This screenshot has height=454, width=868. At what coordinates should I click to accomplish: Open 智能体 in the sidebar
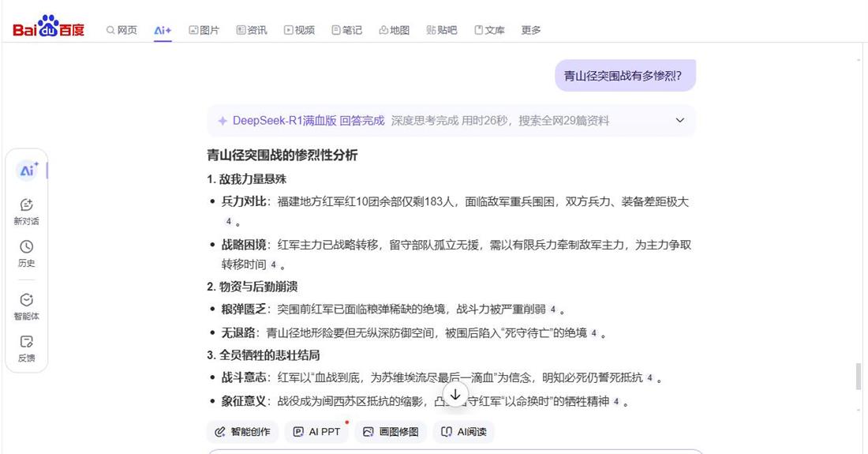[27, 307]
